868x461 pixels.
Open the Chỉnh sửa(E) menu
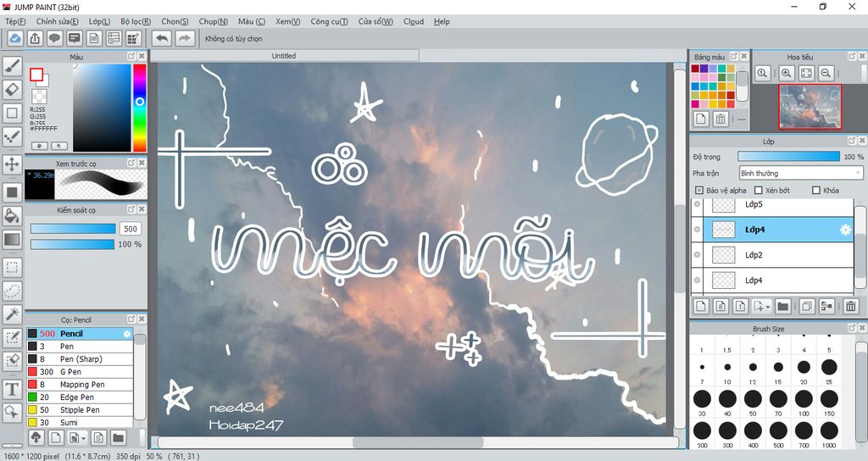(x=57, y=21)
